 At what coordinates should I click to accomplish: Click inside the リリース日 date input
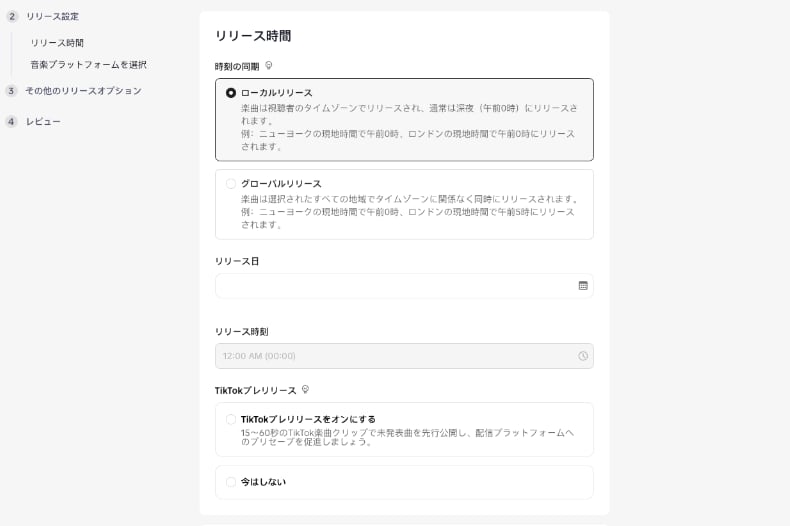(395, 286)
